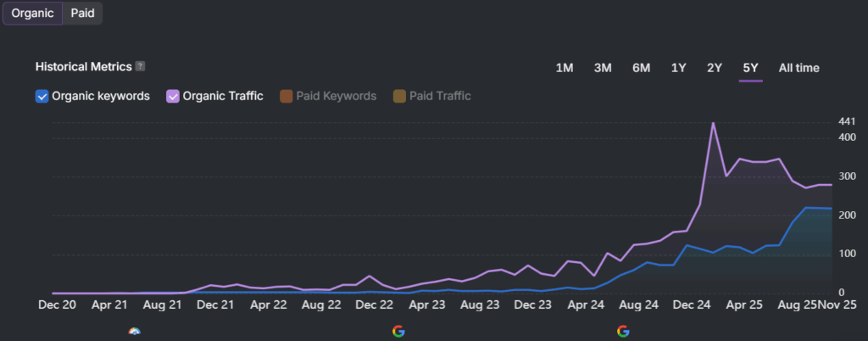Click the 441 peak on Organic Traffic line
Viewport: 868px width, 341px height.
(713, 123)
